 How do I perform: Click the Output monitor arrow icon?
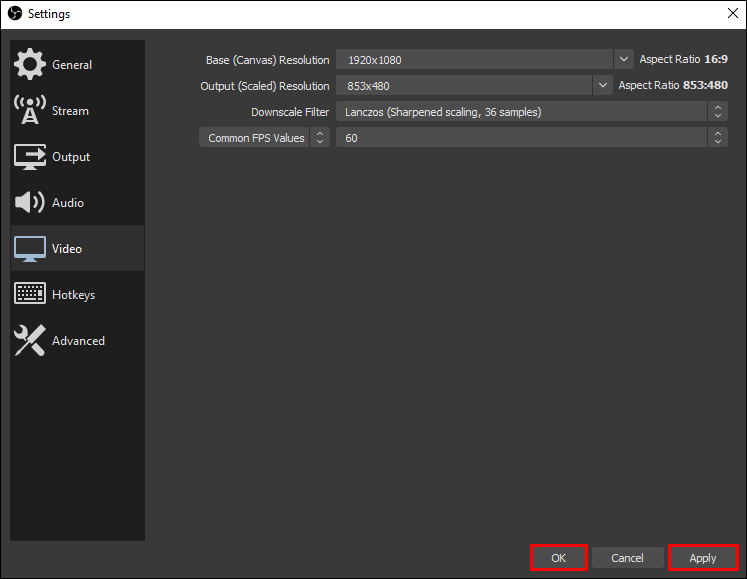pos(30,157)
